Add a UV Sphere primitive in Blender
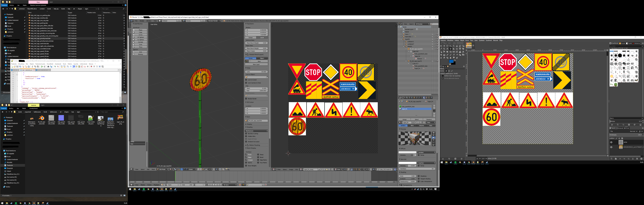The width and height of the screenshot is (644, 205). [x=140, y=37]
